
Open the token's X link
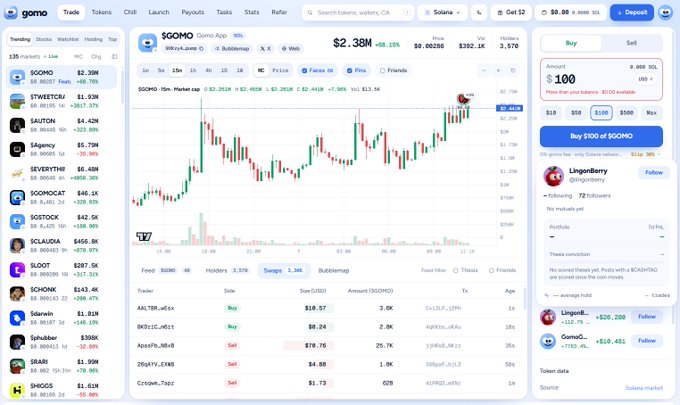tap(265, 49)
